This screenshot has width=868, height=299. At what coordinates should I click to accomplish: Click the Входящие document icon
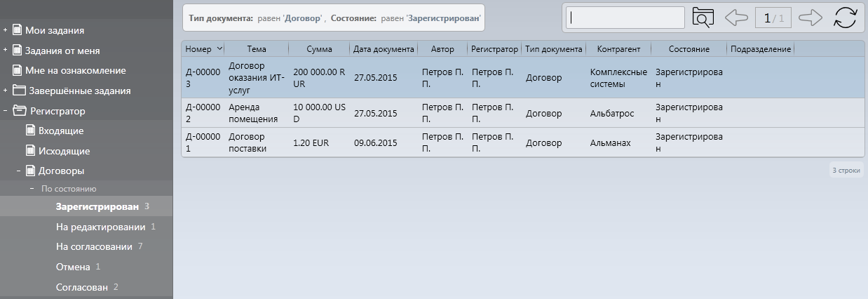(30, 131)
